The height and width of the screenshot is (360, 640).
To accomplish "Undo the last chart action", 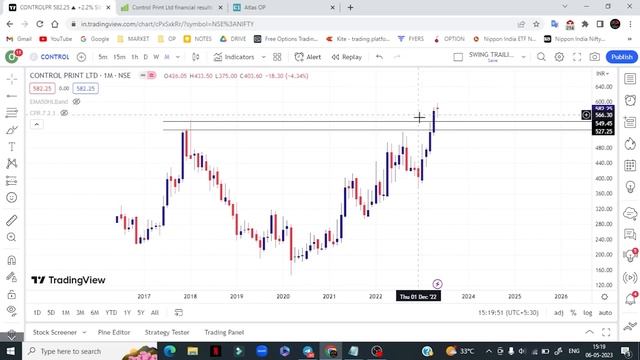I will click(379, 57).
